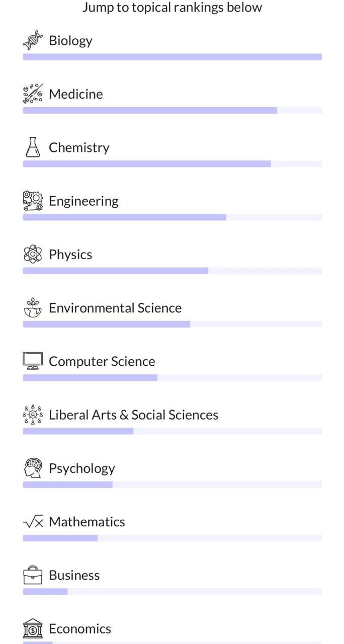Screen dimensions: 344x644
Task: Click the Chemistry flask icon
Action: pyautogui.click(x=33, y=147)
